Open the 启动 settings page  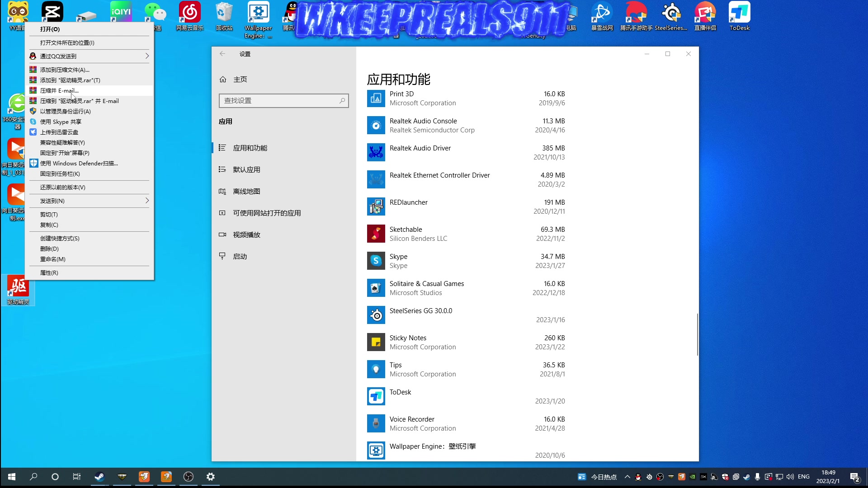coord(284,256)
